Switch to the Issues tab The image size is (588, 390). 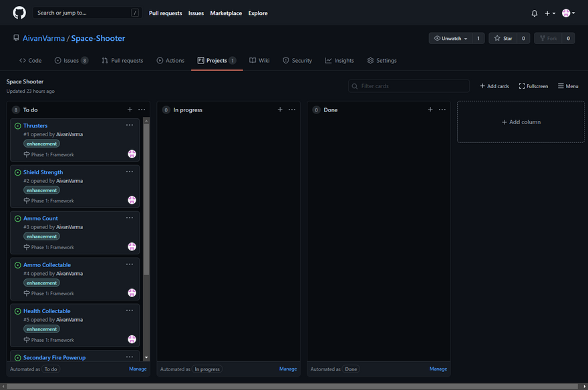[x=71, y=61]
